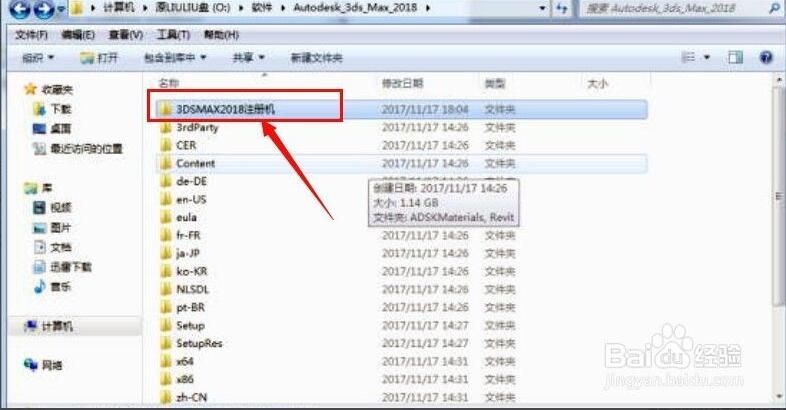Viewport: 786px width, 410px height.
Task: Expand the 组织 dropdown
Action: (38, 58)
